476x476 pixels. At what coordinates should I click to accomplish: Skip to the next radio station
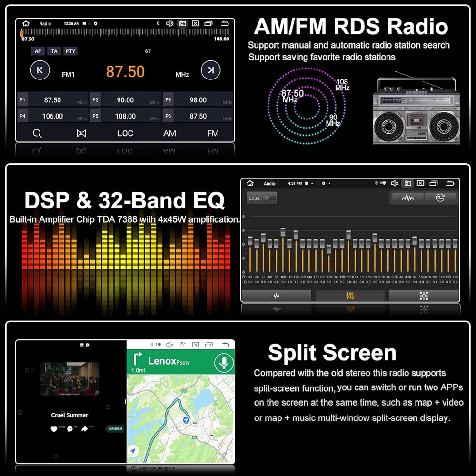point(210,70)
